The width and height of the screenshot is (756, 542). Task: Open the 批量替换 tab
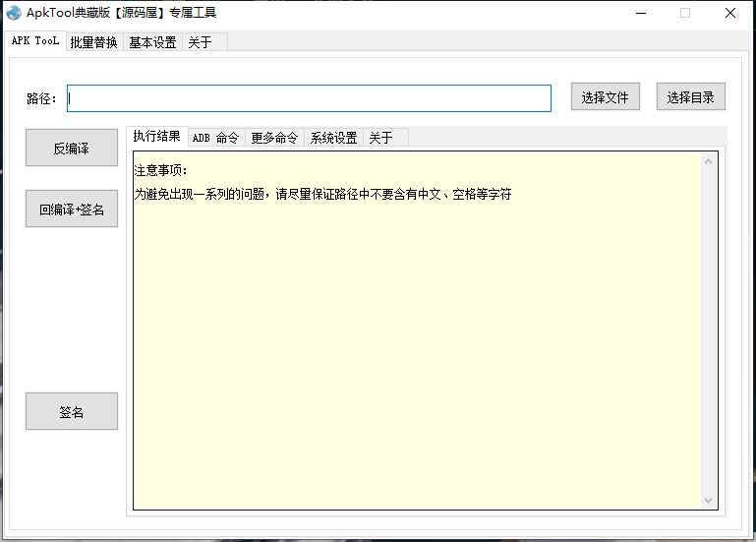93,42
